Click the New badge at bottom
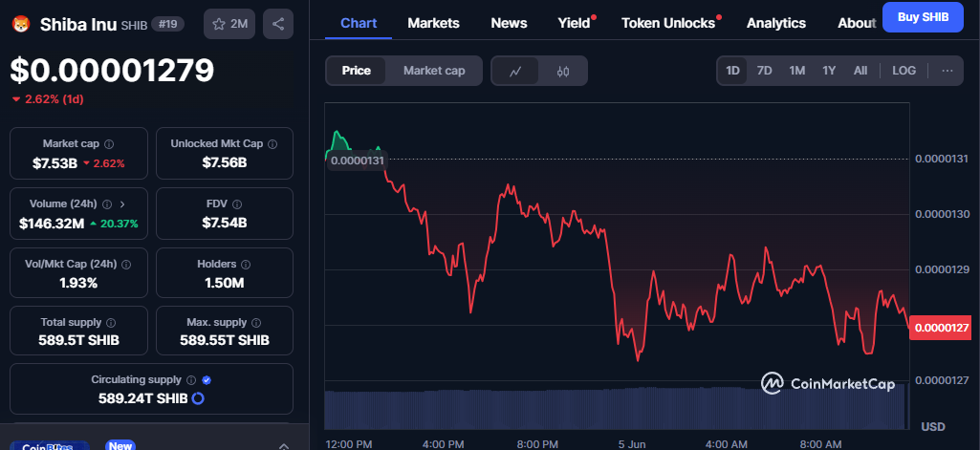 coord(120,445)
